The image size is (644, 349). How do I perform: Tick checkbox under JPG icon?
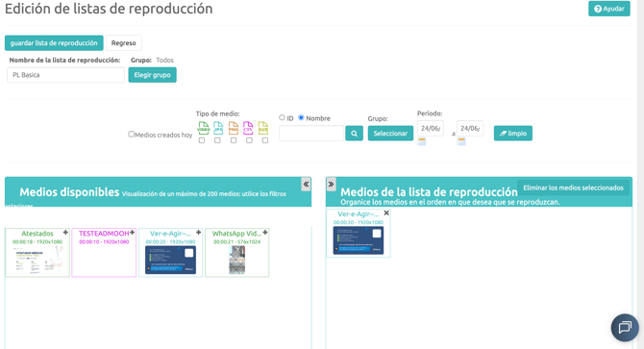tap(217, 140)
